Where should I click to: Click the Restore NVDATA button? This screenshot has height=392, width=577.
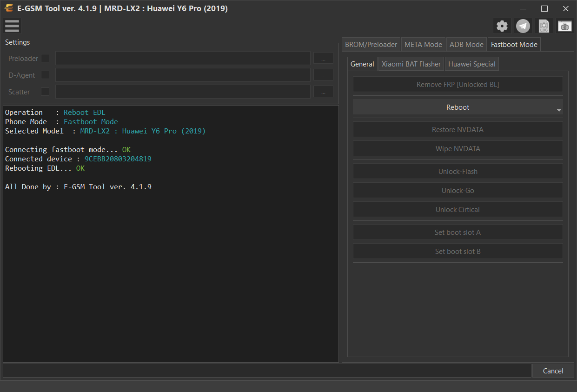pyautogui.click(x=458, y=129)
